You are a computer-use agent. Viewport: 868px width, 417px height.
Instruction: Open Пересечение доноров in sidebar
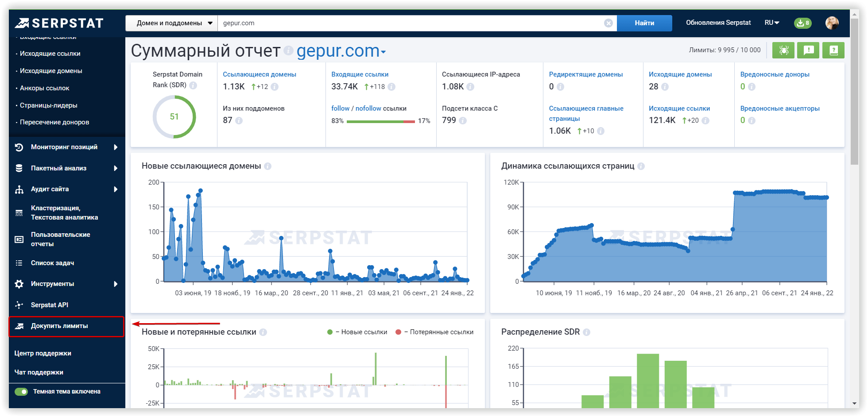(54, 122)
